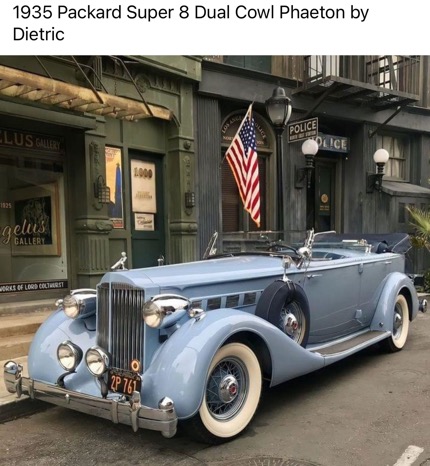430x466 pixels.
Task: Tap the car's running board
Action: [x=347, y=343]
